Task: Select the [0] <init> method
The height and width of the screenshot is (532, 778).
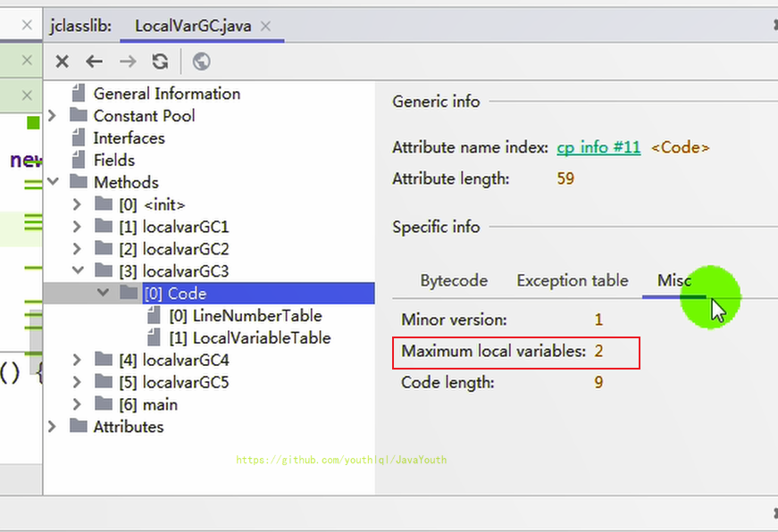Action: 152,204
